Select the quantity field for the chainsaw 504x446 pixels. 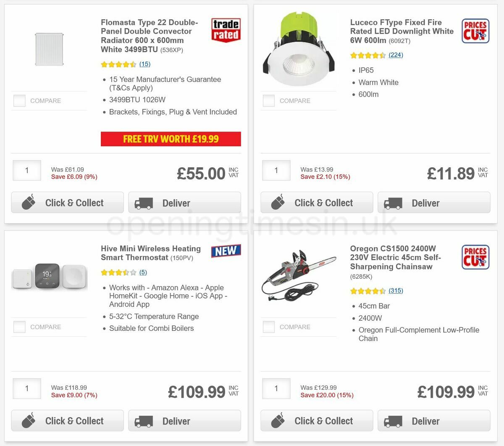coord(276,388)
